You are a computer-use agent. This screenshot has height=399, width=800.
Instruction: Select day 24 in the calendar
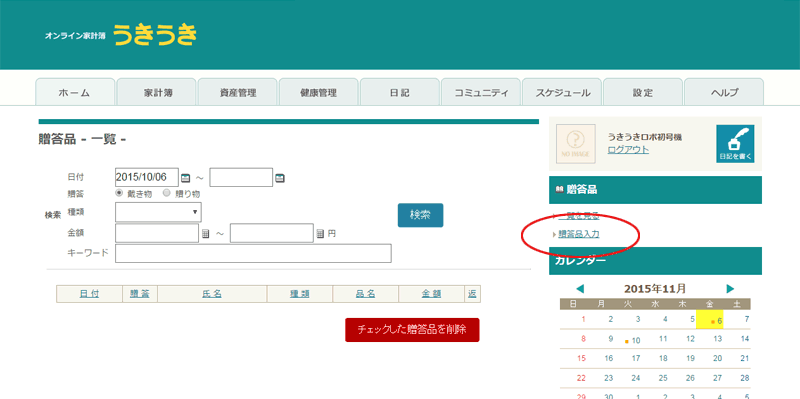[x=636, y=378]
